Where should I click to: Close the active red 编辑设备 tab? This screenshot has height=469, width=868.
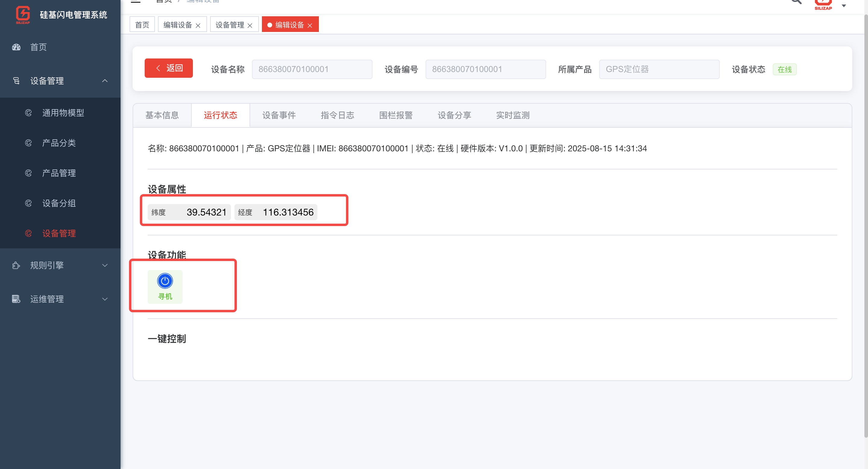click(310, 25)
